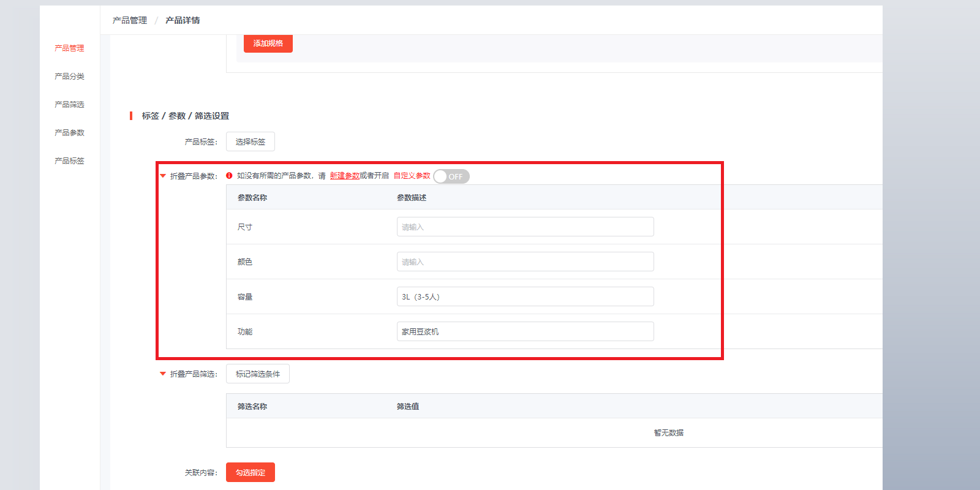Image resolution: width=980 pixels, height=490 pixels.
Task: Click the 参数名称 column header
Action: (x=252, y=197)
